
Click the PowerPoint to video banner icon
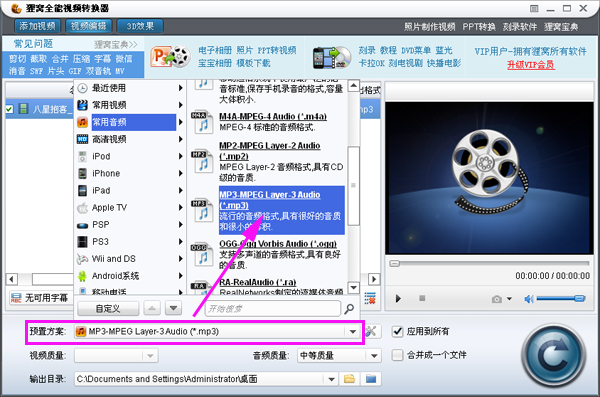click(170, 57)
